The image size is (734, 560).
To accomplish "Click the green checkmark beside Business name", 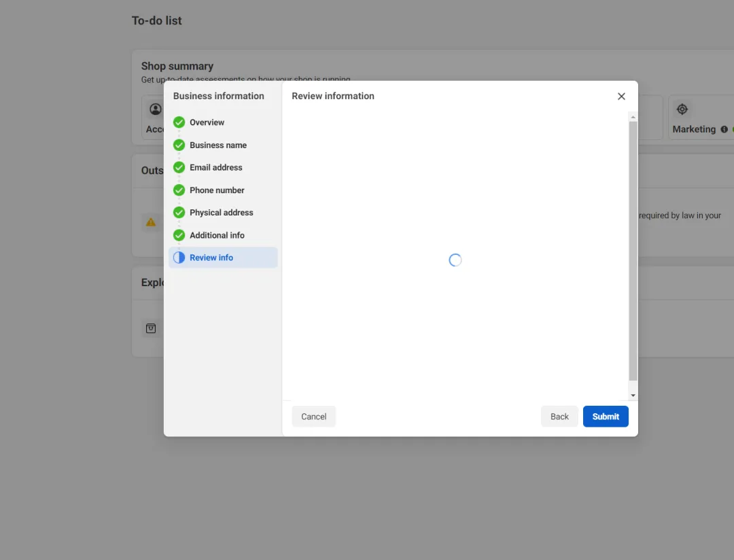I will tap(179, 145).
